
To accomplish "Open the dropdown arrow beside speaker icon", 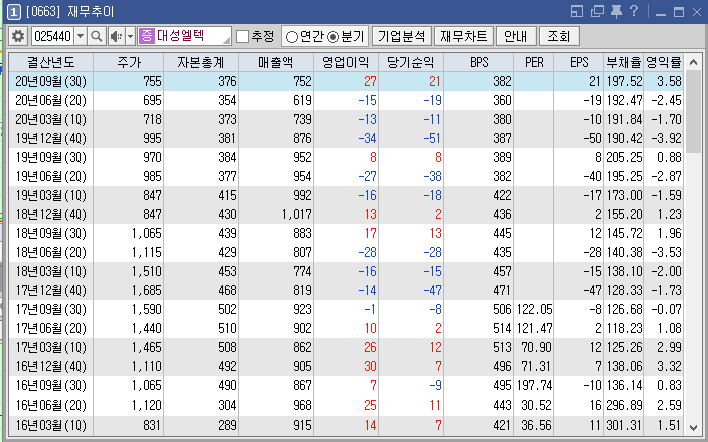I will click(130, 36).
